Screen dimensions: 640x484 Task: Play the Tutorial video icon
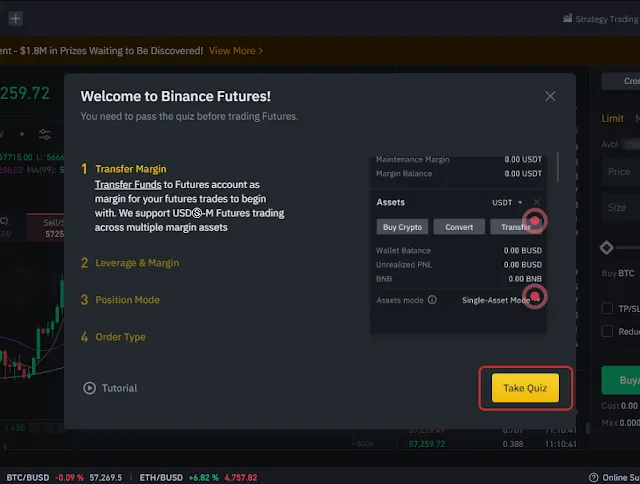(89, 388)
